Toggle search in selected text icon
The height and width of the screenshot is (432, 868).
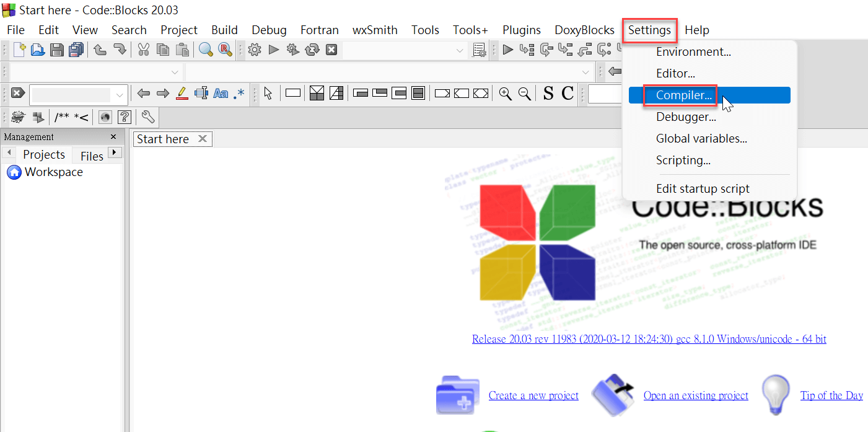click(201, 94)
